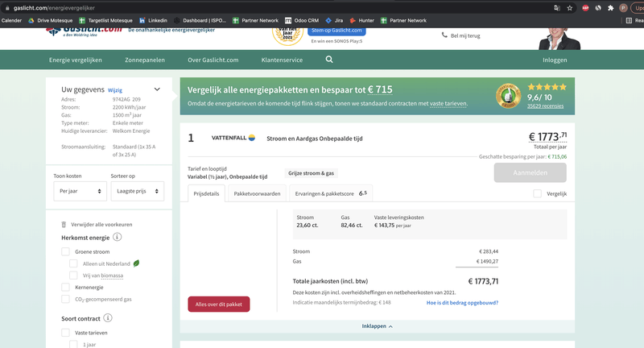Click the five-star rating icons
The image size is (644, 348).
click(547, 87)
